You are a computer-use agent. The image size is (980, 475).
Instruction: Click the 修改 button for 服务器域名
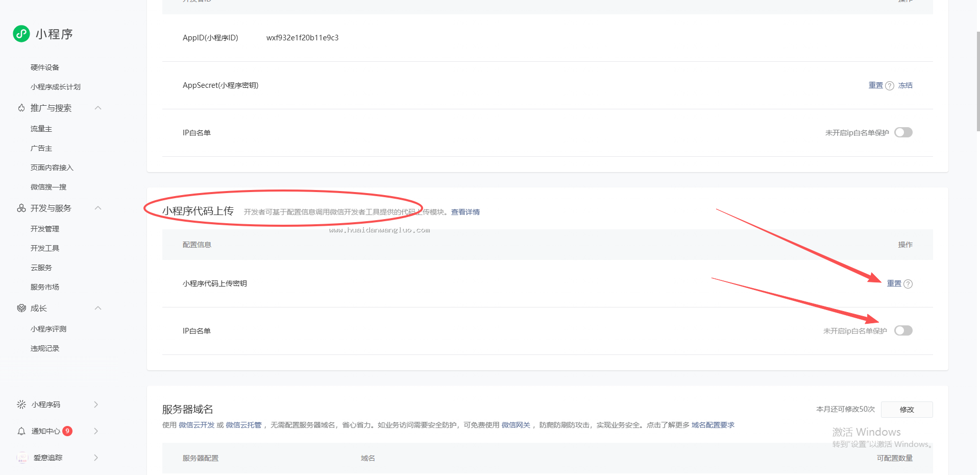point(907,410)
